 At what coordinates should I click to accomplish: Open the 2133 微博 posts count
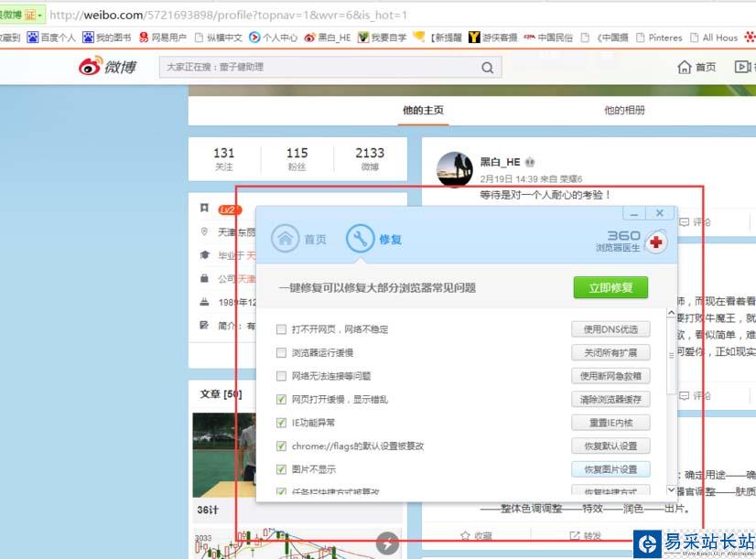click(370, 159)
